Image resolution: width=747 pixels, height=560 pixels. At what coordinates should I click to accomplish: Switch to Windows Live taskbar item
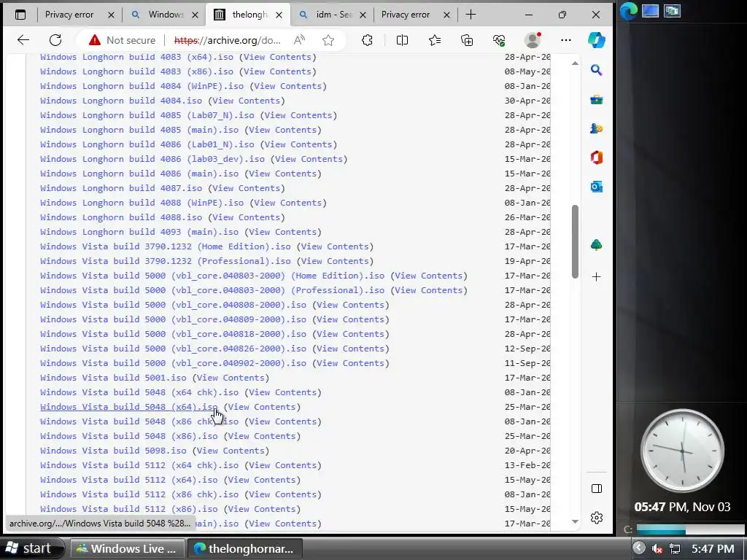pyautogui.click(x=127, y=548)
